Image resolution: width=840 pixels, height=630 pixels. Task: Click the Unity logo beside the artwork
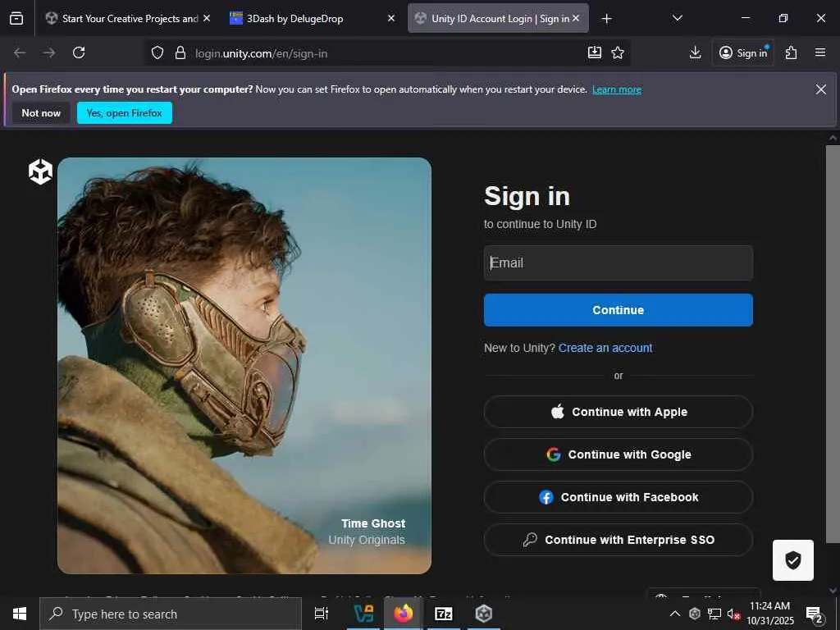pyautogui.click(x=40, y=172)
